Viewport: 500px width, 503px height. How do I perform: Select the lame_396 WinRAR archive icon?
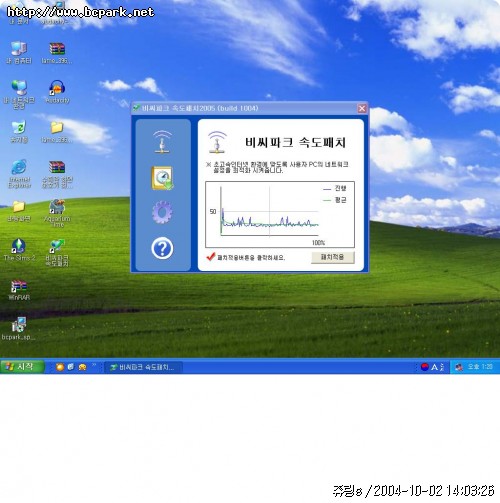click(x=57, y=53)
